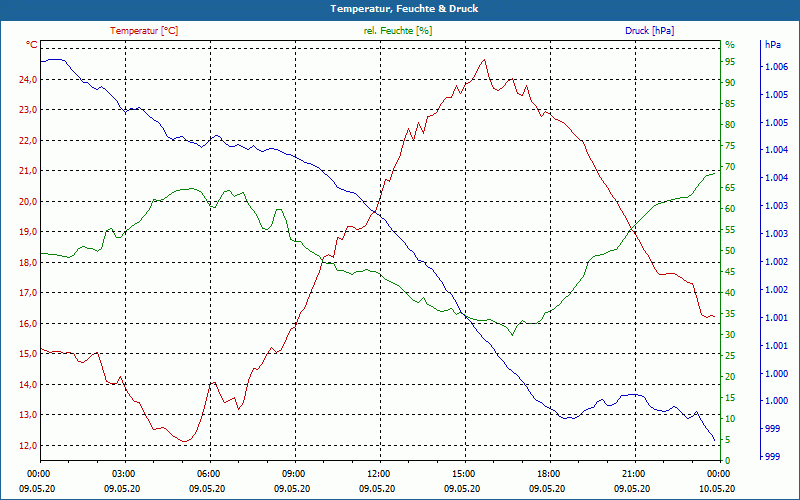The height and width of the screenshot is (500, 800).
Task: Select the red "Temperatur [°C]" legend label
Action: (x=144, y=31)
